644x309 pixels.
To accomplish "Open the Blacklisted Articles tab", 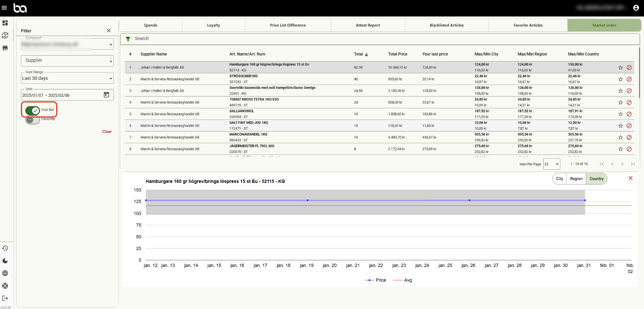I will (447, 25).
